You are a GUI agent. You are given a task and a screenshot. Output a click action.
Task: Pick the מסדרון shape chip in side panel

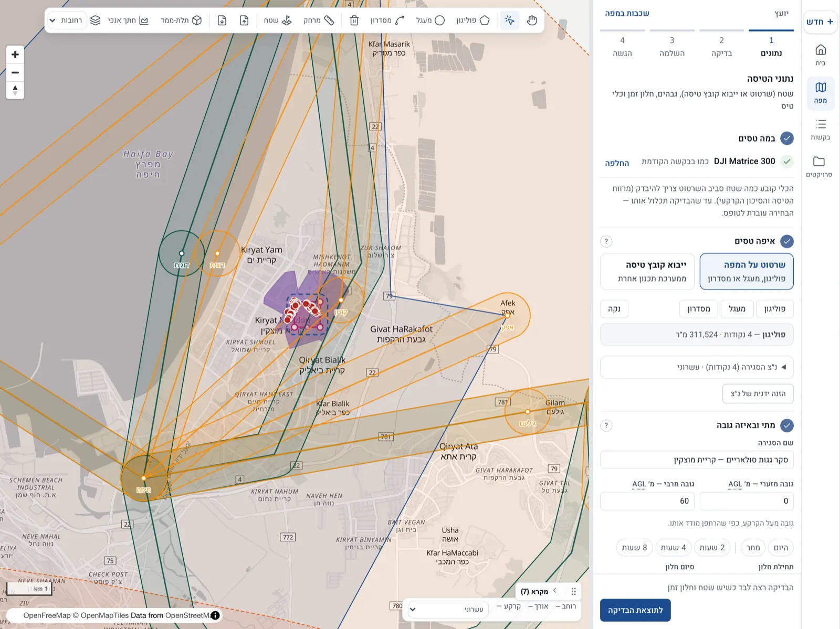point(699,309)
